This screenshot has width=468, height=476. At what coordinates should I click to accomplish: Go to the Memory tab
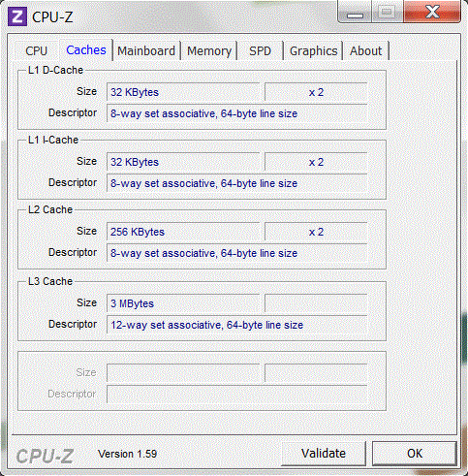[x=209, y=51]
